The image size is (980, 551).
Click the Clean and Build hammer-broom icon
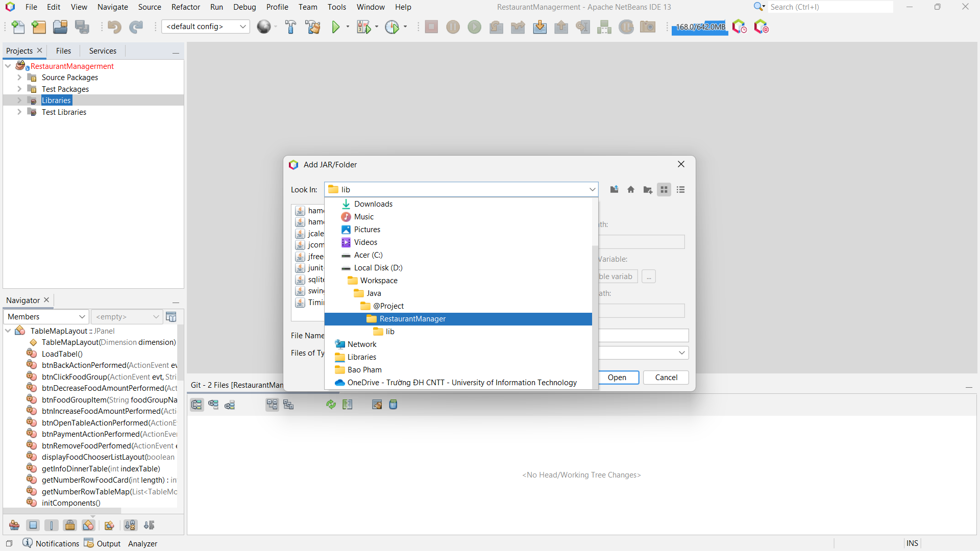(312, 27)
